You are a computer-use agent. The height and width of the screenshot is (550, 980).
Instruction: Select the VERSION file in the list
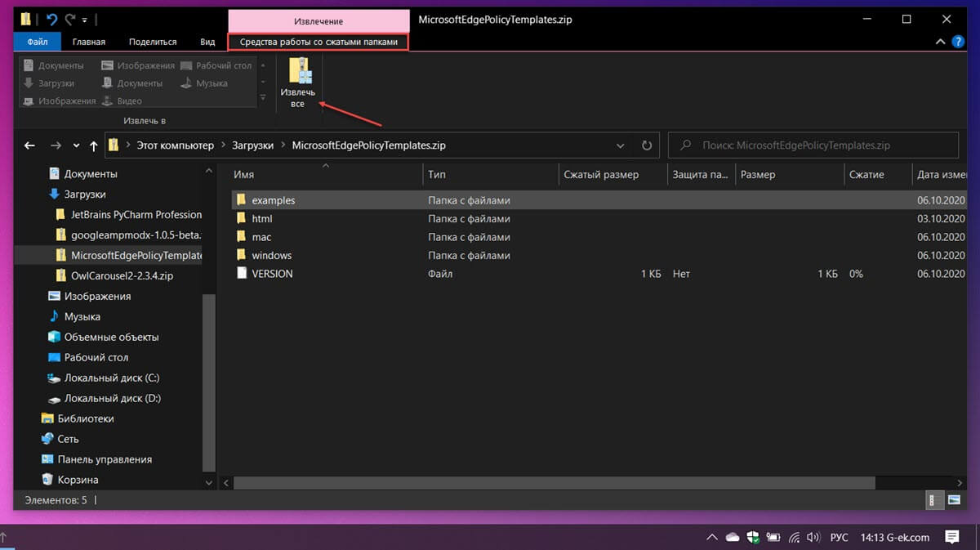tap(272, 274)
